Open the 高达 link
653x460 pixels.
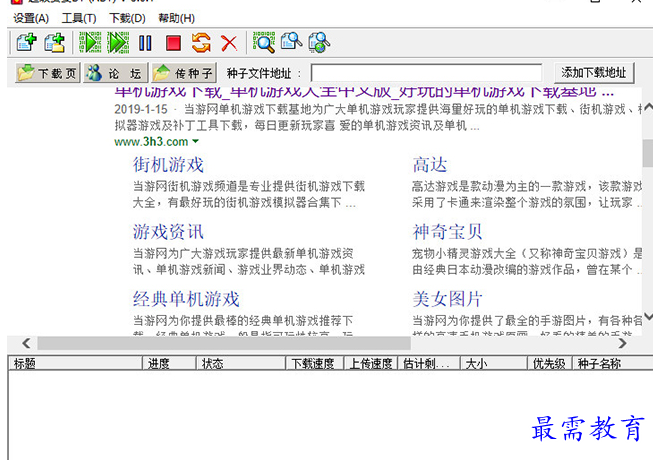click(430, 165)
